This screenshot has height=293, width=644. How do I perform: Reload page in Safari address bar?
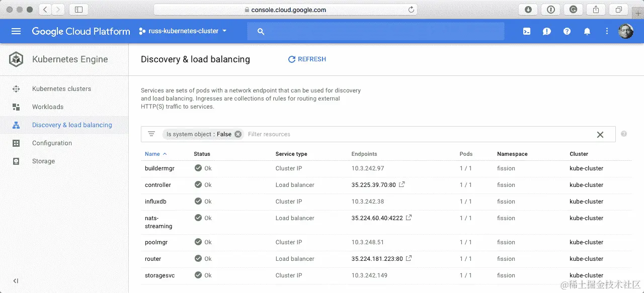[x=411, y=10]
